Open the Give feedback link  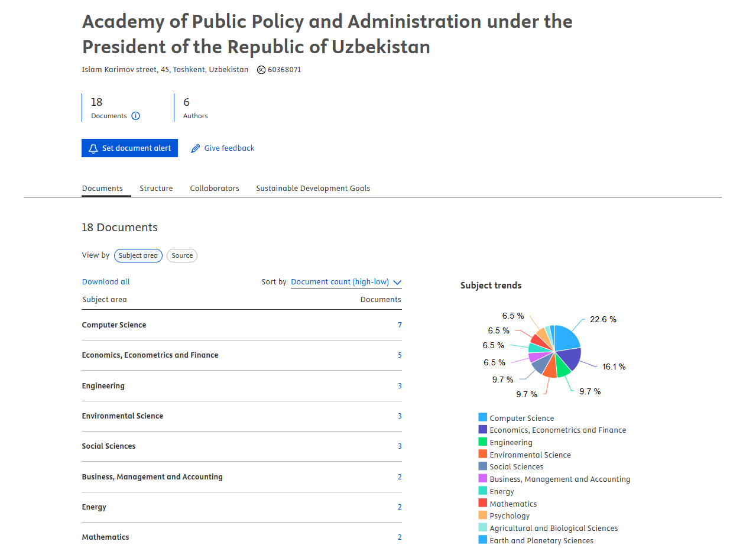[x=229, y=148]
